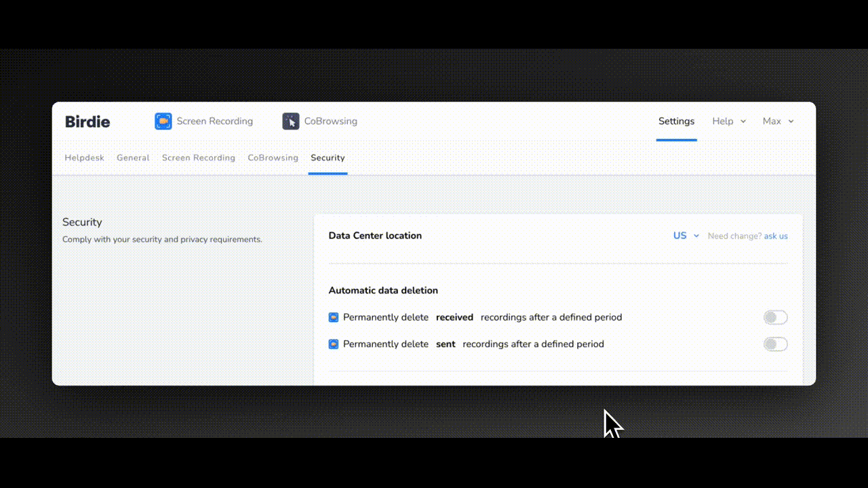The width and height of the screenshot is (868, 488).
Task: Open the Help dropdown menu
Action: (729, 121)
